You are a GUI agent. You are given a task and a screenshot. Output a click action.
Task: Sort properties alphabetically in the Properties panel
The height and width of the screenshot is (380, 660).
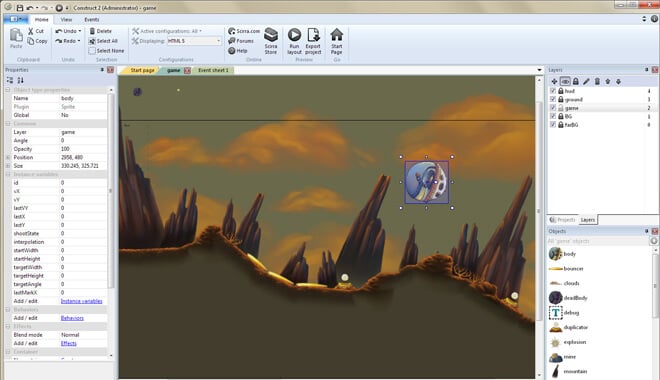[x=20, y=80]
